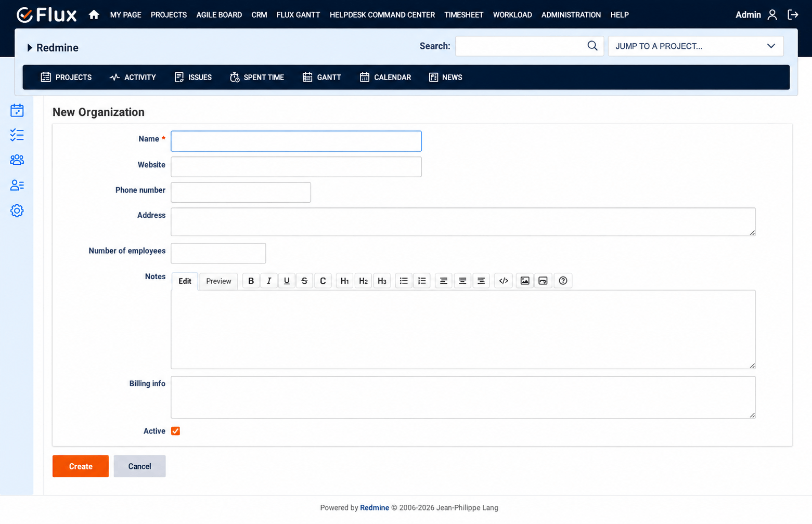Viewport: 812px width, 524px height.
Task: Focus the Address text area
Action: tap(463, 222)
